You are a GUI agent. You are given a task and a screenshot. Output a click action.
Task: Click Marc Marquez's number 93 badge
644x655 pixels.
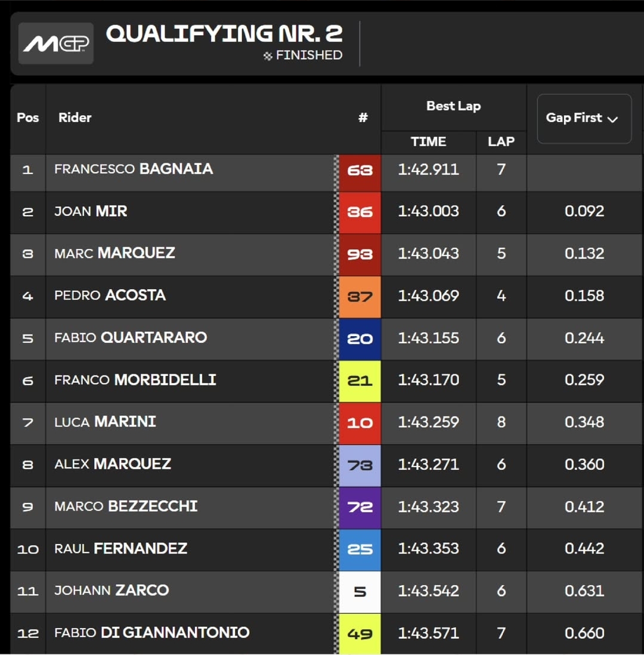[x=360, y=254]
